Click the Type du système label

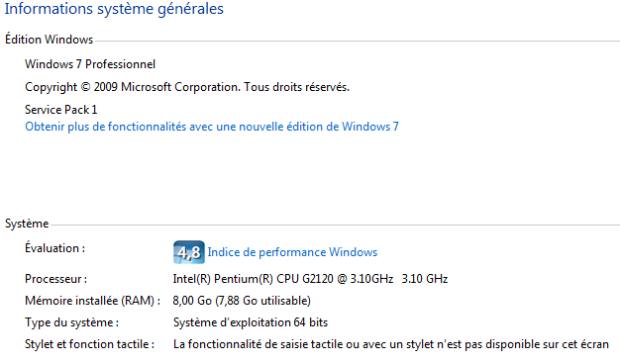click(71, 322)
